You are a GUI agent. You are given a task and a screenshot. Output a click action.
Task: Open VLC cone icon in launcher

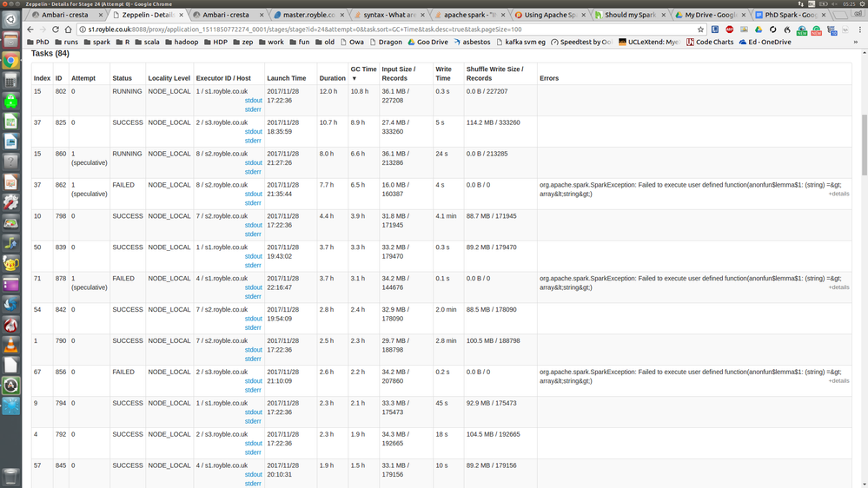click(10, 346)
